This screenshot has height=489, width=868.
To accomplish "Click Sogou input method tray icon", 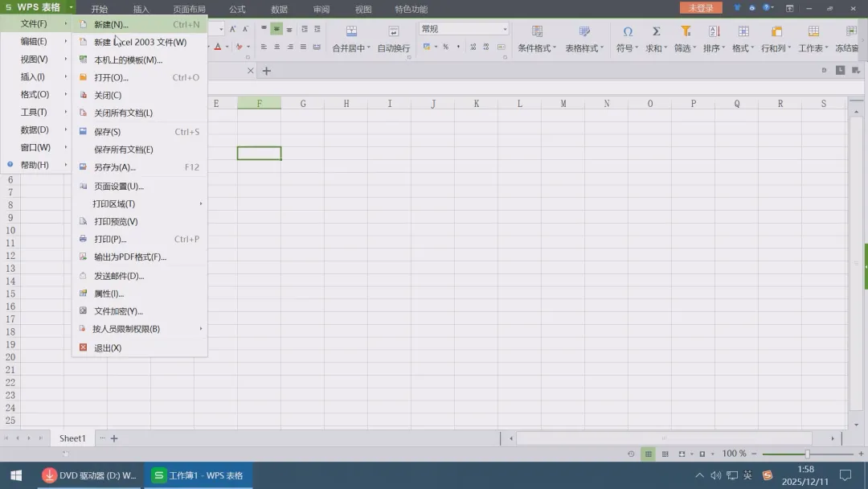I will pyautogui.click(x=768, y=475).
